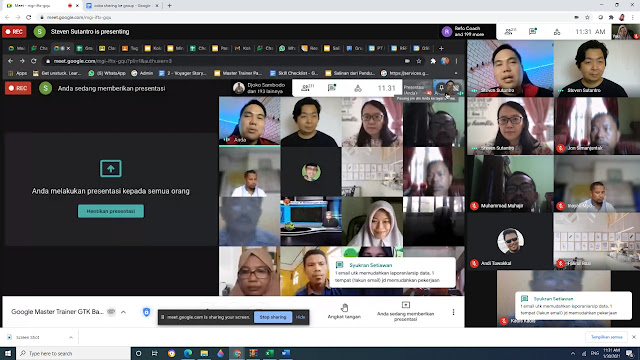Open Apps bookmark in shared screen
The image size is (640, 360).
click(18, 73)
